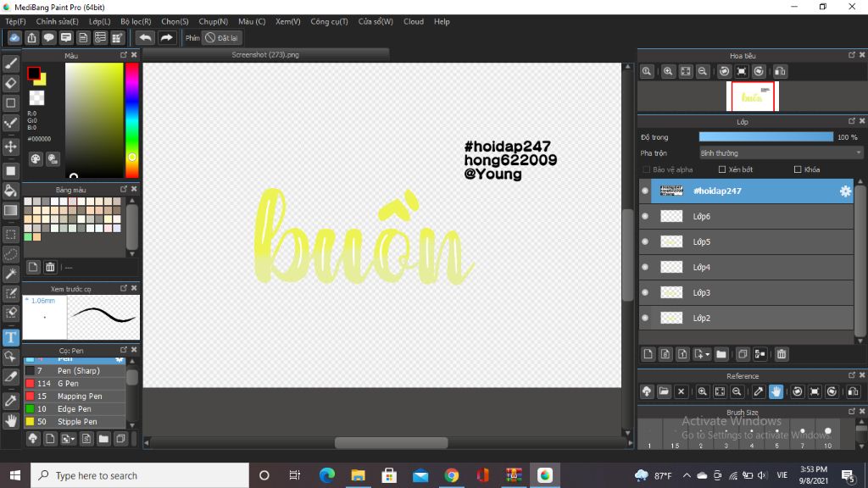Add layer folder in layer panel
Screen dimensions: 868x488
[x=721, y=354]
